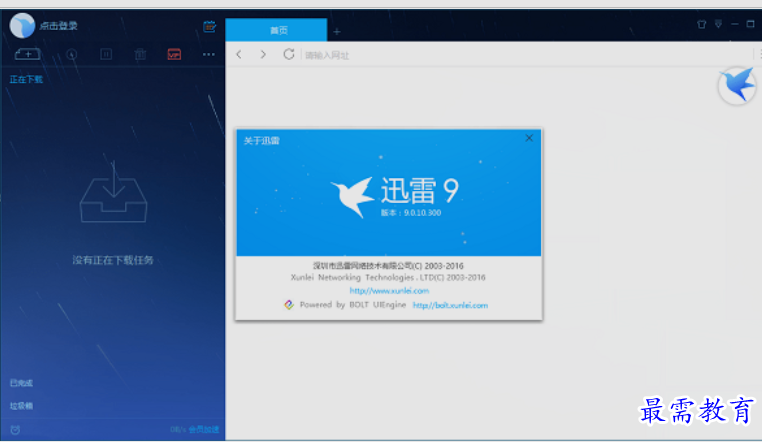Click the floating Xunlei bird button
Image resolution: width=762 pixels, height=442 pixels.
pos(737,85)
